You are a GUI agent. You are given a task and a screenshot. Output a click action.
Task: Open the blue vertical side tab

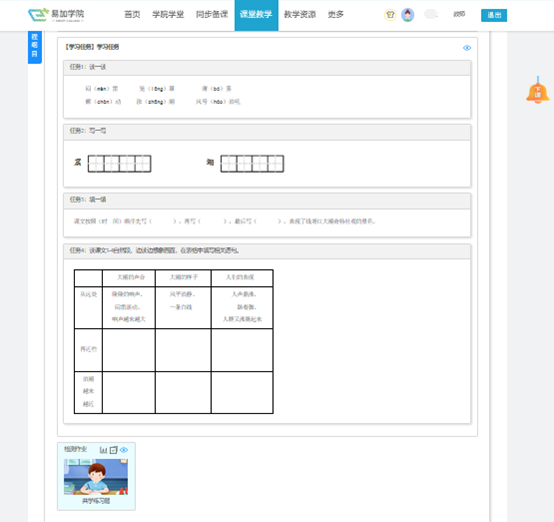pos(35,46)
